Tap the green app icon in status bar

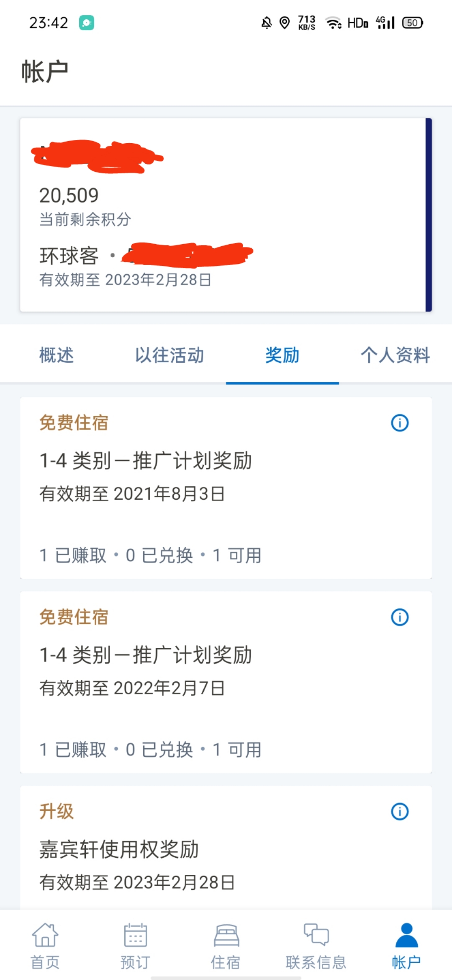pyautogui.click(x=87, y=23)
